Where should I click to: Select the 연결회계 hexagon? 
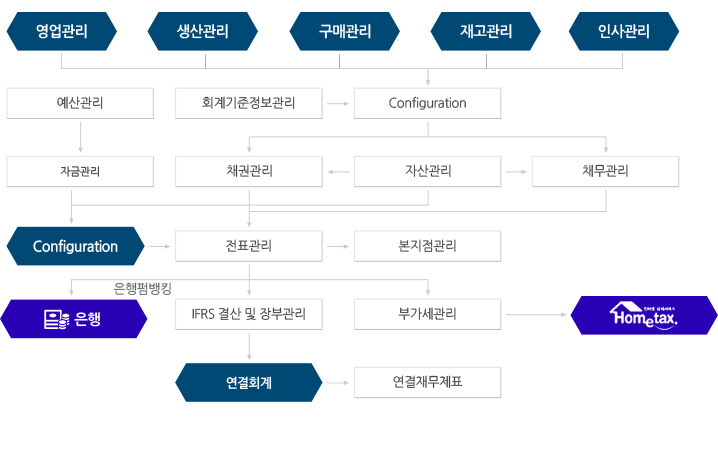coord(249,382)
